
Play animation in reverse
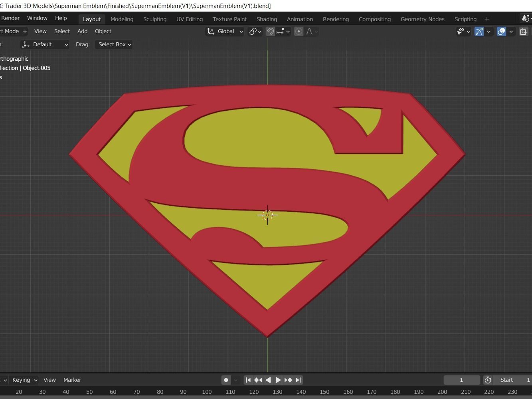click(x=268, y=380)
